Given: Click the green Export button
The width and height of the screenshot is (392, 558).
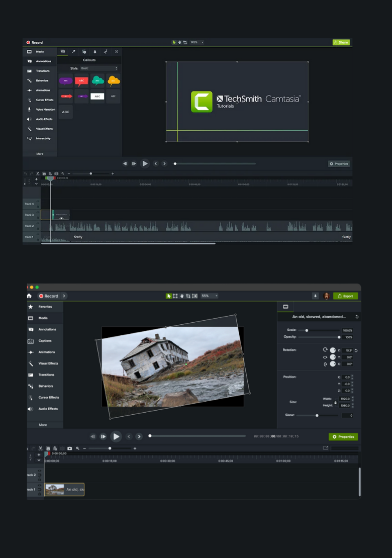Looking at the screenshot, I should click(345, 296).
